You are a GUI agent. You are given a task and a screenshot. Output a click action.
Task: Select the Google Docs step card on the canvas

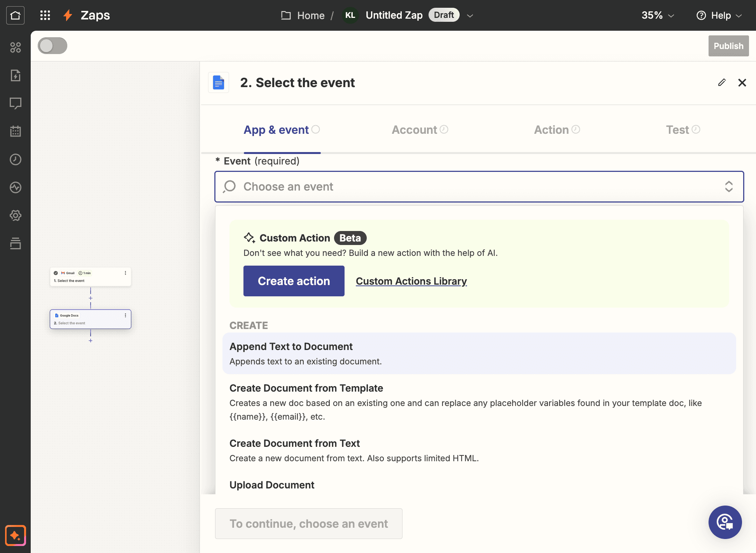point(91,319)
